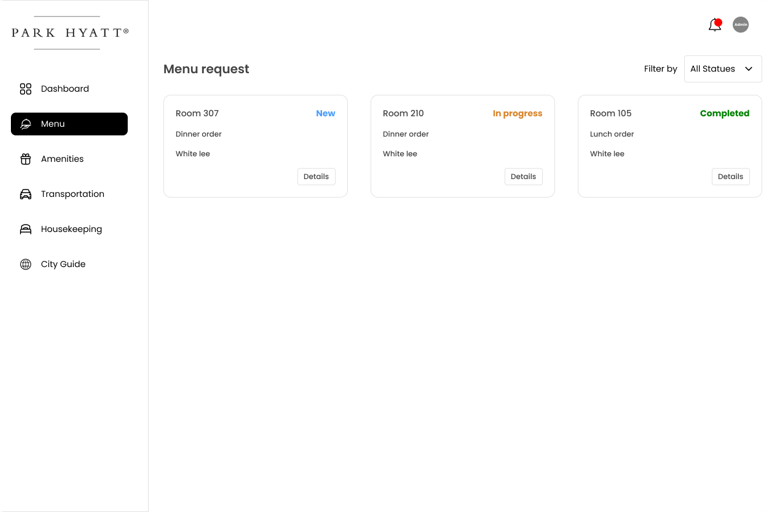Viewport: 768px width, 512px height.
Task: Open the Admin profile avatar
Action: click(x=741, y=24)
